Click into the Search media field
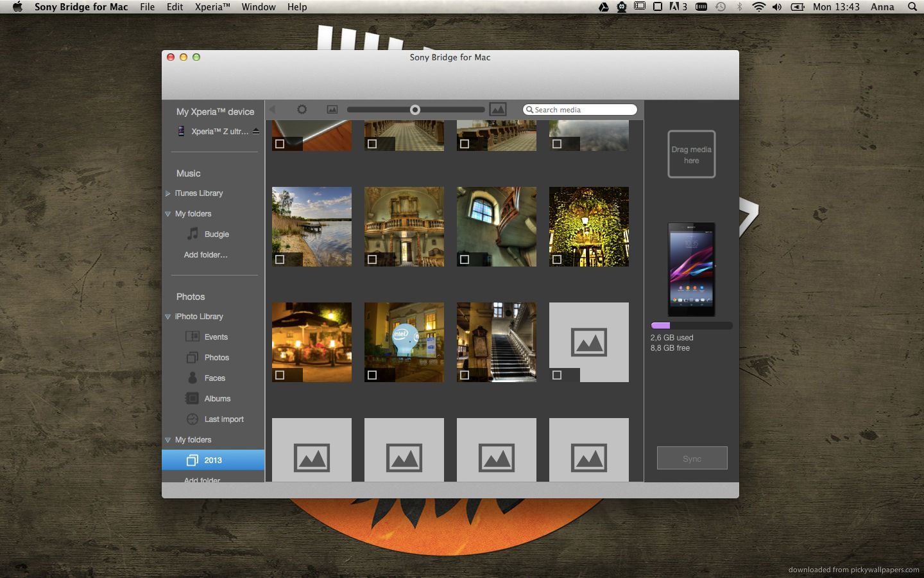The height and width of the screenshot is (578, 924). pyautogui.click(x=580, y=110)
